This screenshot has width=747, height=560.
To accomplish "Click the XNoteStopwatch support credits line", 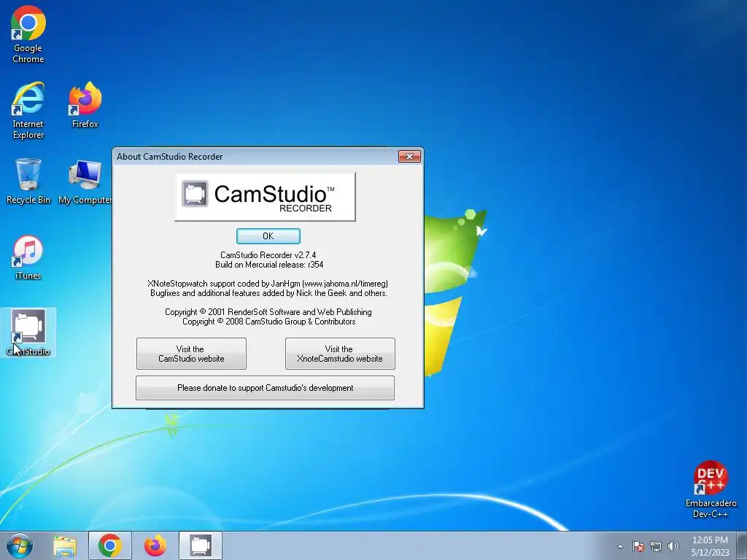I will click(x=268, y=284).
